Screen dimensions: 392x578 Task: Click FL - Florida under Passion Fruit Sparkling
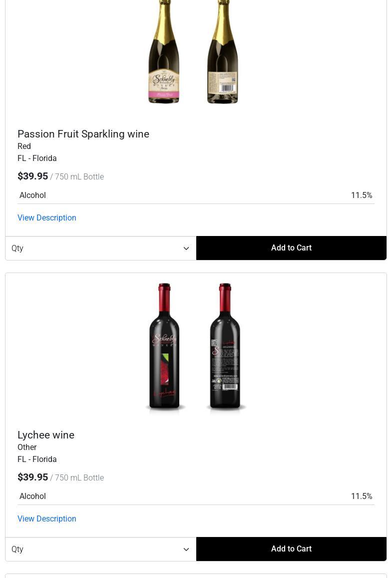pos(37,158)
